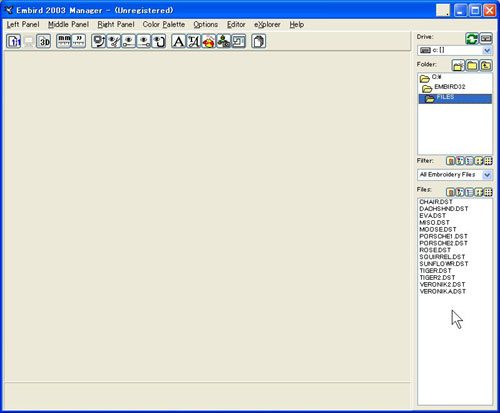Click the red and yellow hat toolbar icon
The image size is (500, 413).
209,41
